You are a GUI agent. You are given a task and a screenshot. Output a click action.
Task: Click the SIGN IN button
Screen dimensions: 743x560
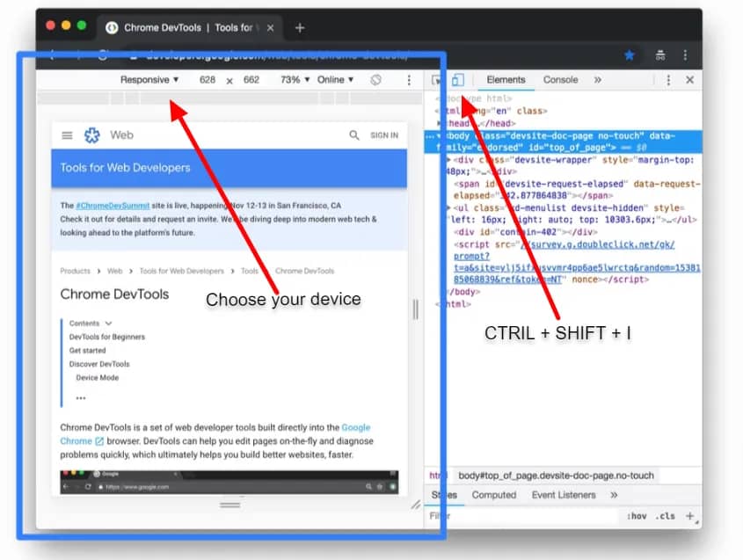(x=384, y=135)
